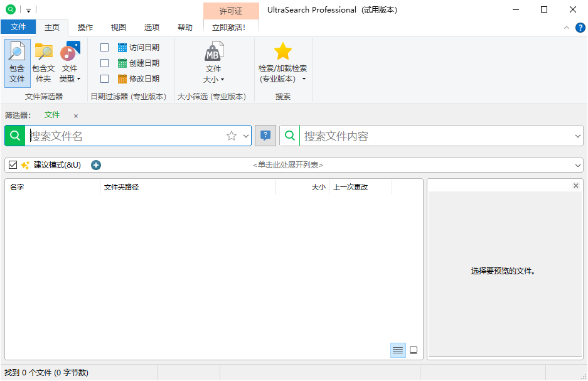
Task: Add a search pattern with plus icon
Action: 96,165
